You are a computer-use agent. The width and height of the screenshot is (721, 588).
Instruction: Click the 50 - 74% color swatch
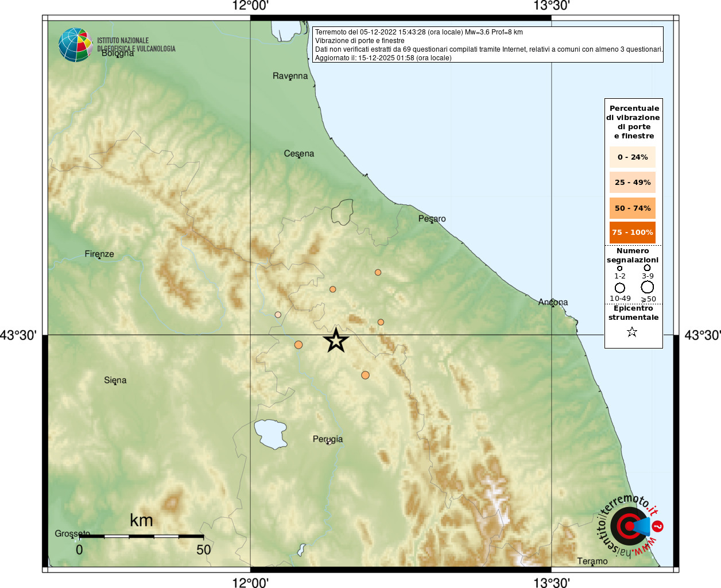(x=633, y=208)
